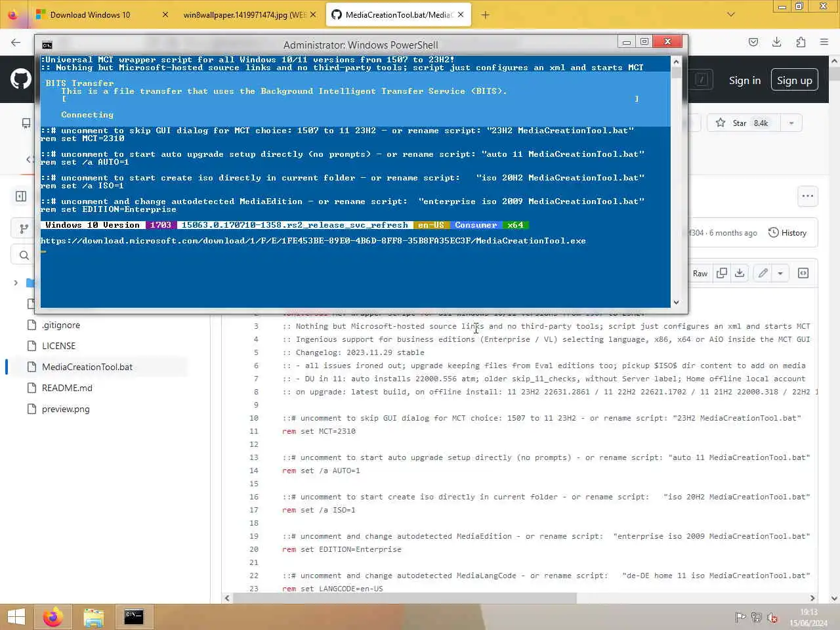Open the list all tabs chevron in Firefox

pos(731,14)
